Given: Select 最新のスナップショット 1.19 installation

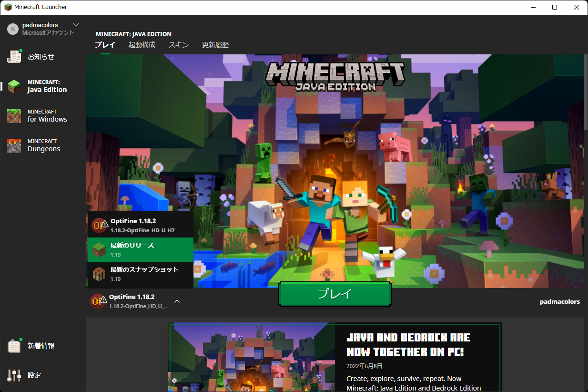Looking at the screenshot, I should [141, 274].
